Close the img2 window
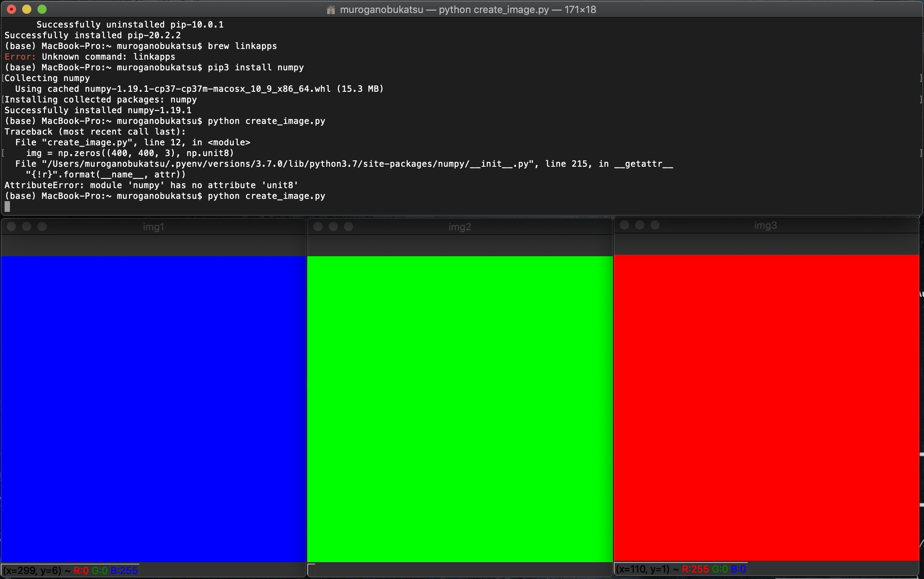The image size is (924, 579). [318, 226]
